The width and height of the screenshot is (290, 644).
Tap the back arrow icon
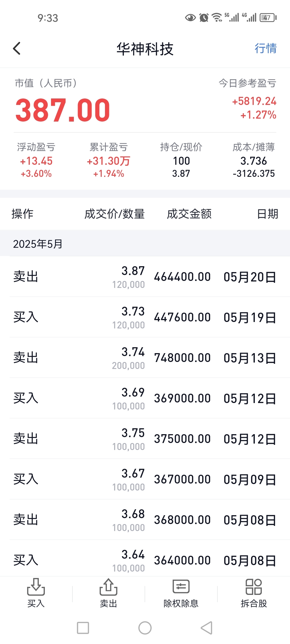(17, 49)
